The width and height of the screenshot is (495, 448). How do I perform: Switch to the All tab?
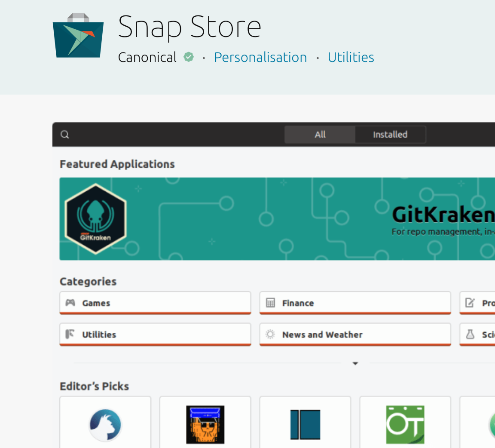tap(320, 135)
